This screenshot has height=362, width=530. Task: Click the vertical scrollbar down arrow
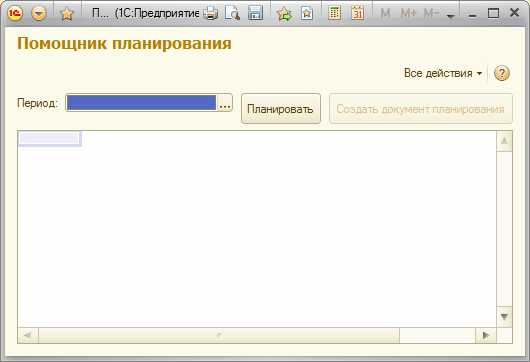[x=504, y=317]
